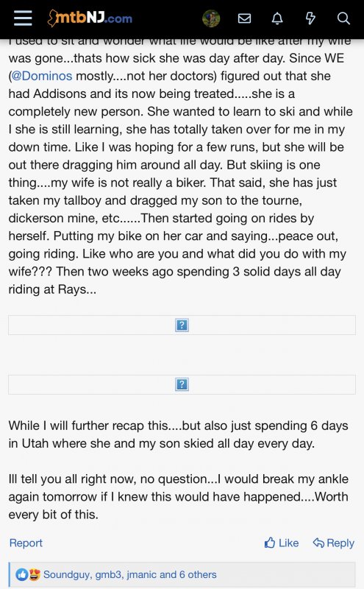Open the first broken image placeholder
This screenshot has width=364, height=589.
[182, 325]
